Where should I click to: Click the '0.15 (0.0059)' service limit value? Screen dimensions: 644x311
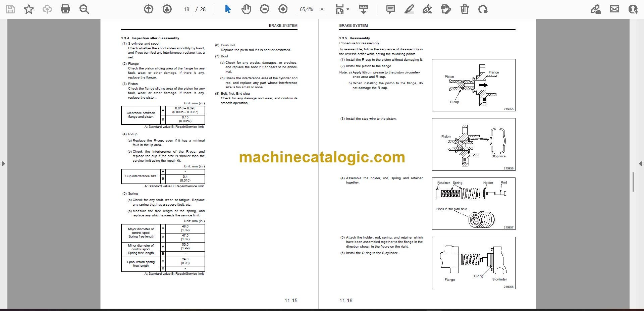185,119
